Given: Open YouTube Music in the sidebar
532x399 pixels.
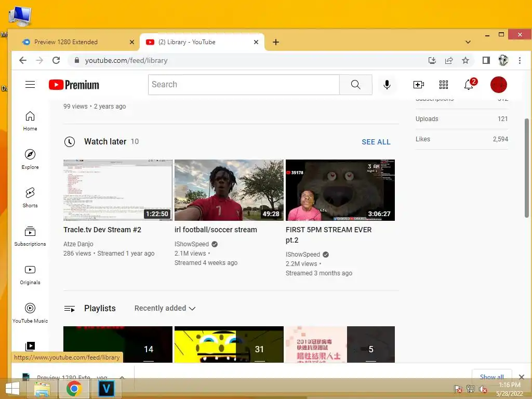Looking at the screenshot, I should pos(30,313).
